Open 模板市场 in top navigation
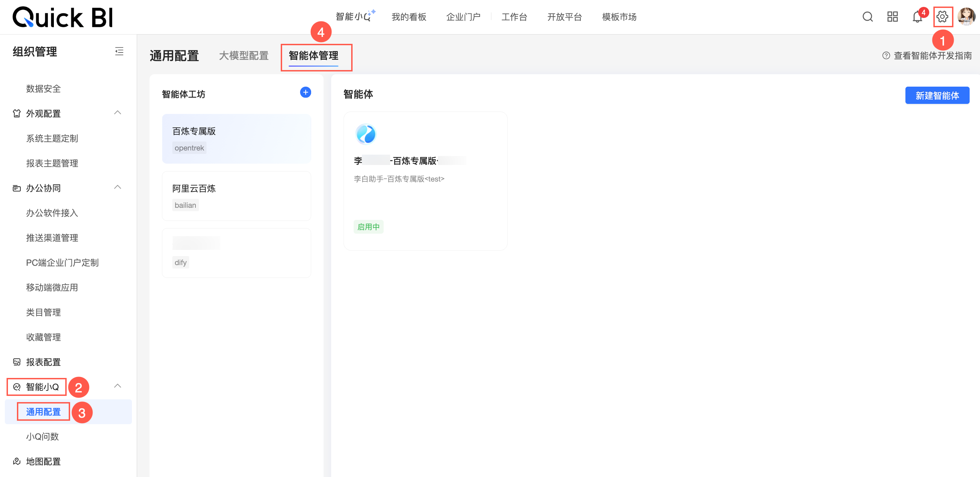 pos(619,17)
